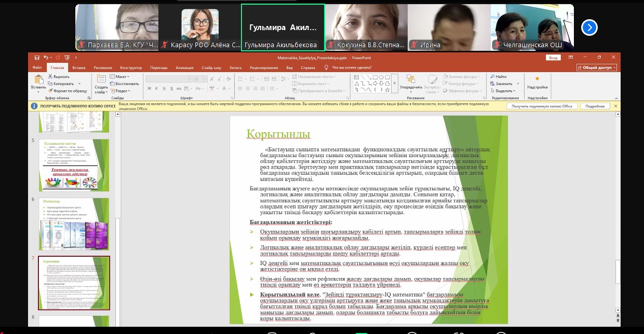Click Создать слайд new slide icon
The height and width of the screenshot is (334, 644).
coord(101,79)
